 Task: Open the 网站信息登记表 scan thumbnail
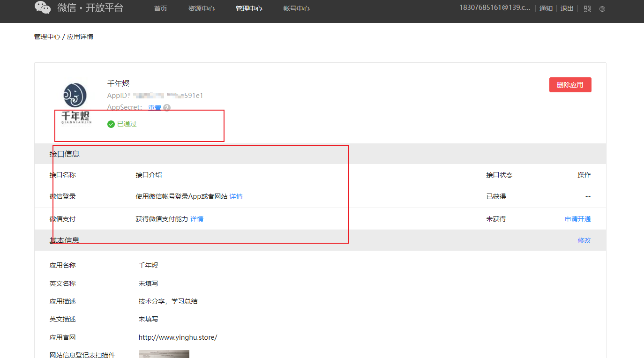tap(164, 354)
